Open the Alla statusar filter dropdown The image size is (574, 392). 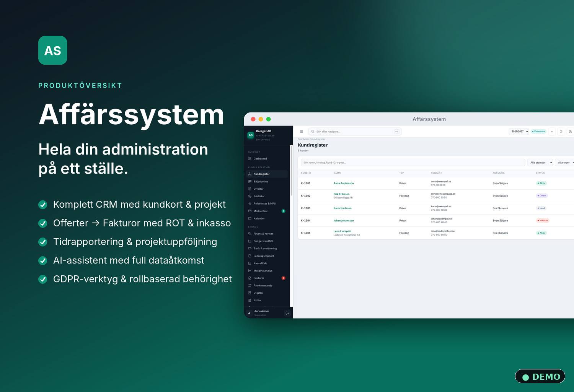[540, 163]
